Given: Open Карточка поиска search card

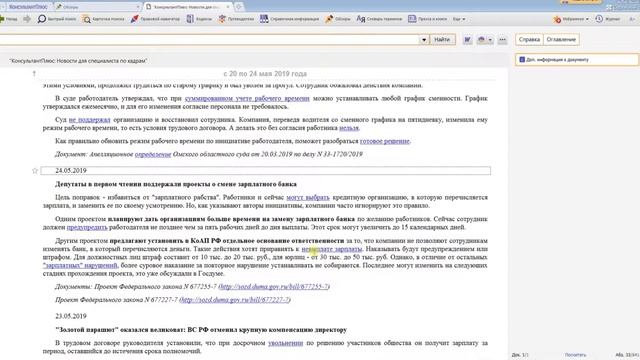Looking at the screenshot, I should click(103, 19).
